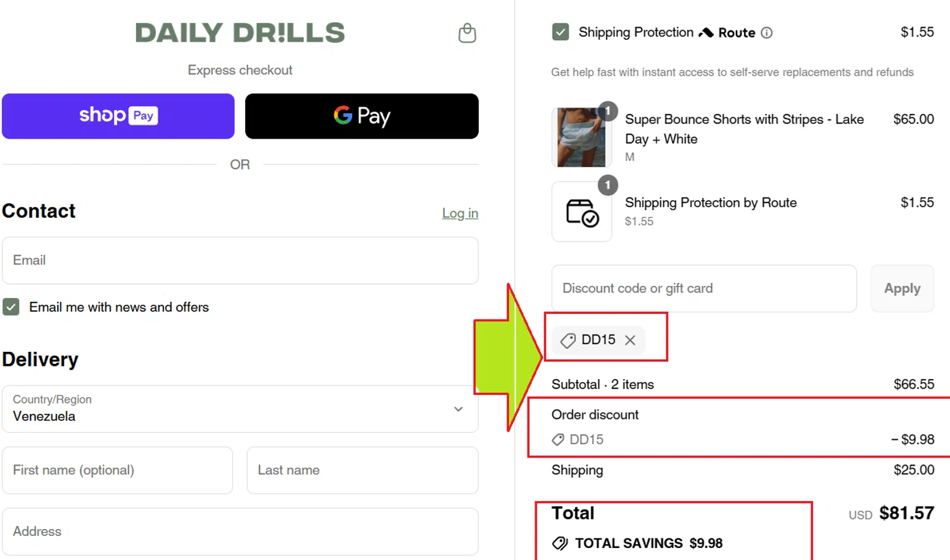Focus the Last name field
This screenshot has width=950, height=560.
click(362, 470)
